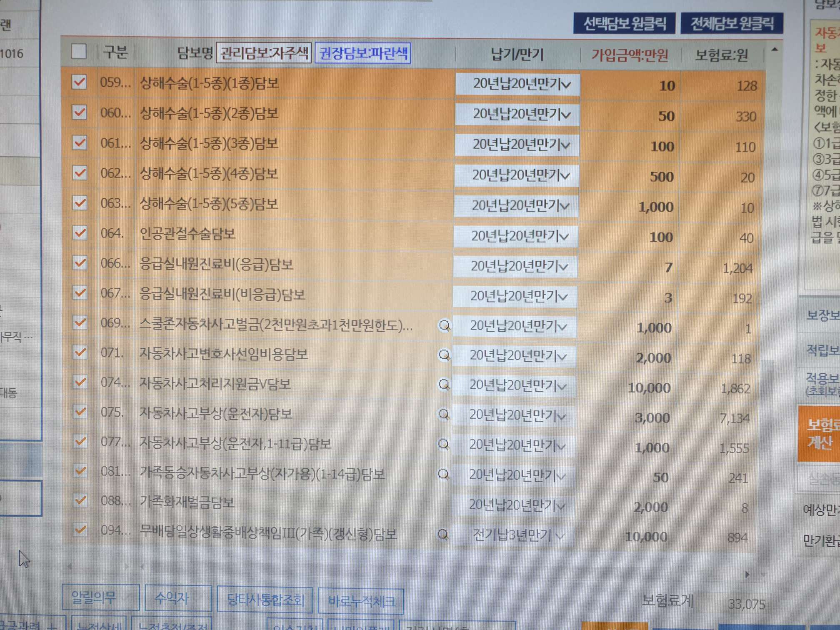The image size is (840, 630).
Task: Uncheck 인공관절수술담보 checkbox
Action: (80, 232)
